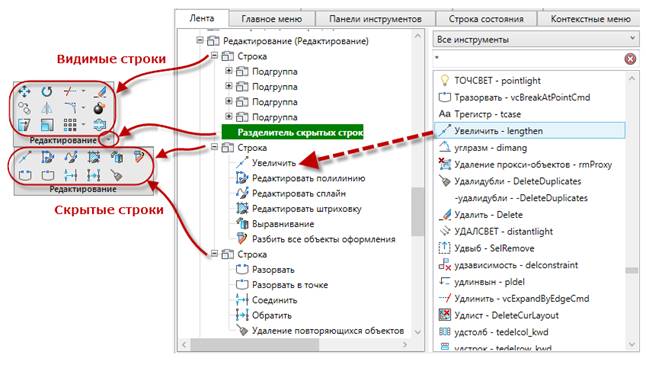Expand the topmost Подгруппа node
This screenshot has width=646, height=365.
229,71
